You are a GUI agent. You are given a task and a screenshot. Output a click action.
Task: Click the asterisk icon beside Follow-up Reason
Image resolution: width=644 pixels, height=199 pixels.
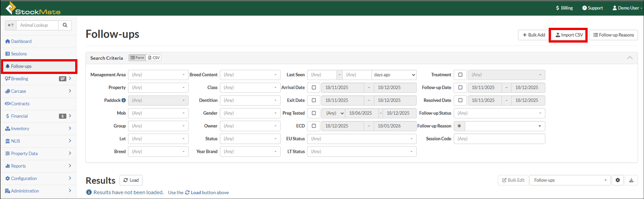coord(459,126)
